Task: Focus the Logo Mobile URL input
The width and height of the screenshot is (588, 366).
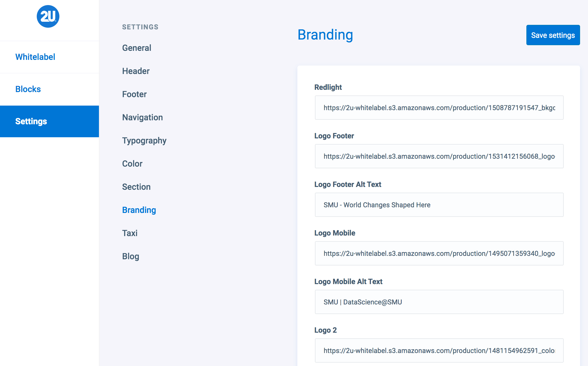Action: pos(439,254)
